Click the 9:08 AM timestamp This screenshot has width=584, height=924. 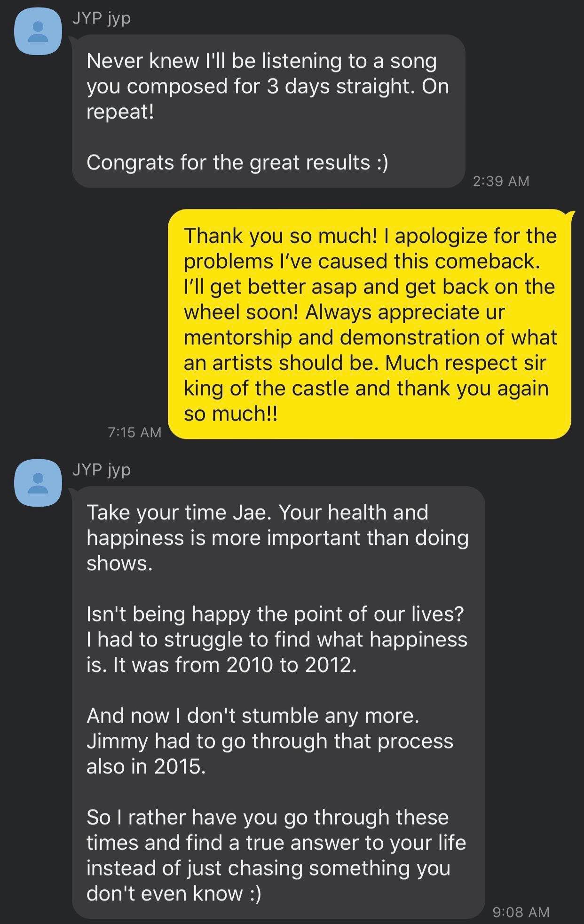point(521,912)
